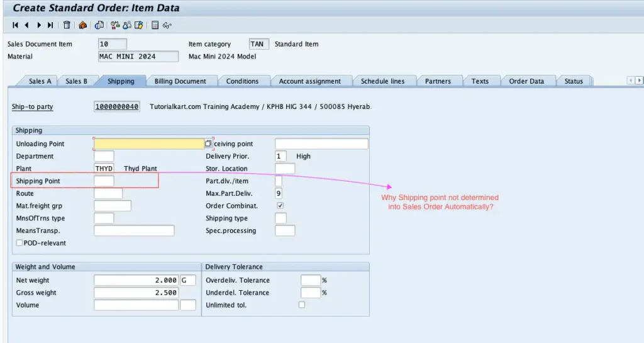Click the orange house toolbar icon
This screenshot has height=343, width=644.
[82, 25]
